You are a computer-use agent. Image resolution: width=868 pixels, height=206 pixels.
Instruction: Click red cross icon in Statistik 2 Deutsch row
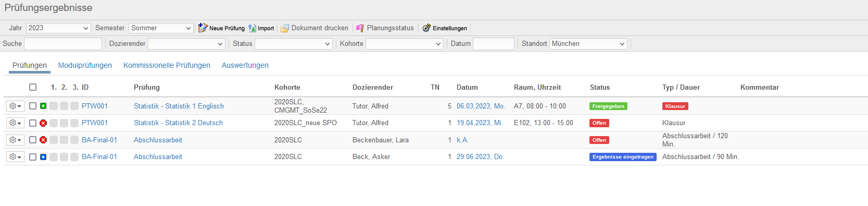43,123
